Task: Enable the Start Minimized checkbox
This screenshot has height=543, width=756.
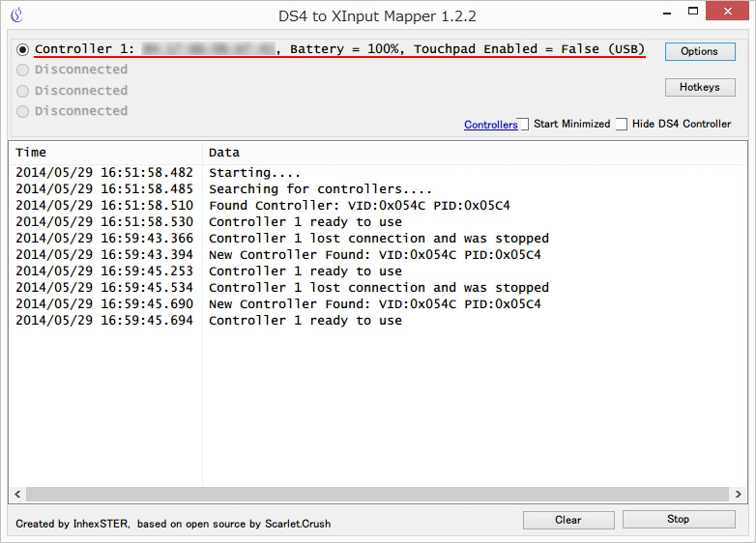Action: click(x=523, y=124)
